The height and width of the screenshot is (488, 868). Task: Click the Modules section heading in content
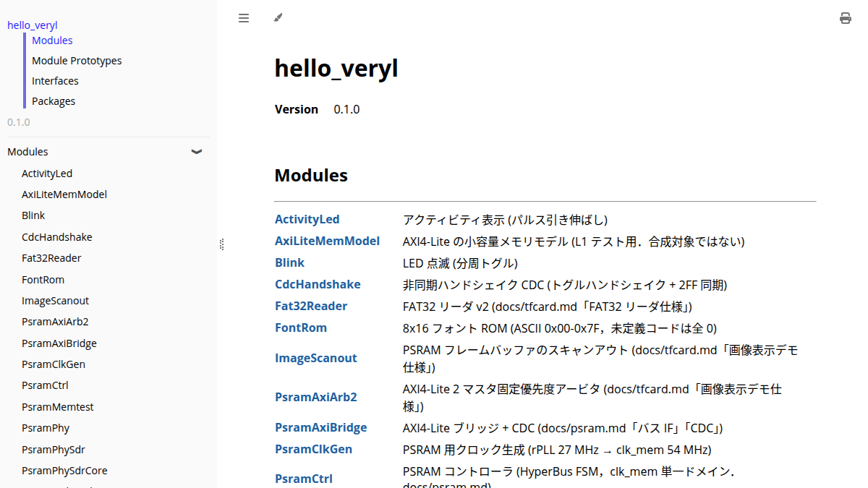click(311, 175)
